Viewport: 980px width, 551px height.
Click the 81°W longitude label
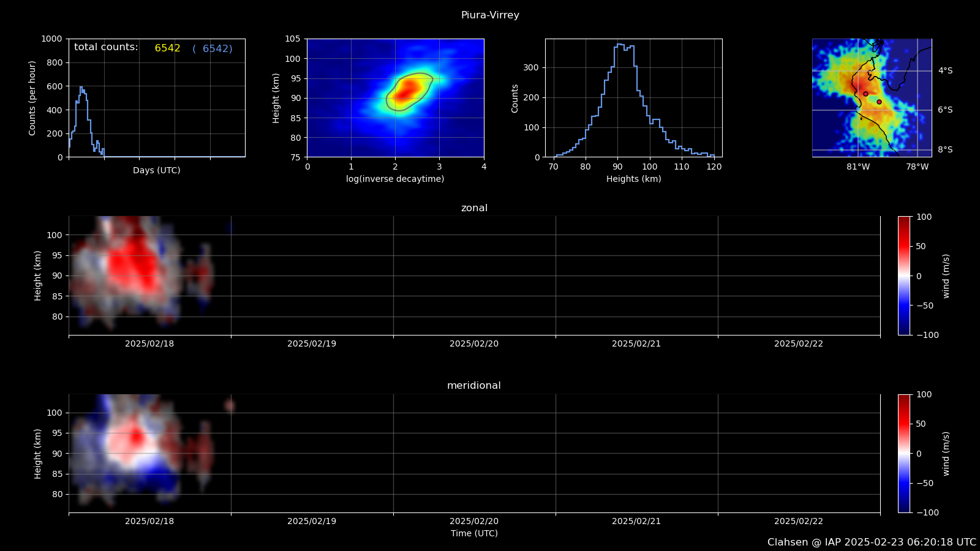pos(858,167)
